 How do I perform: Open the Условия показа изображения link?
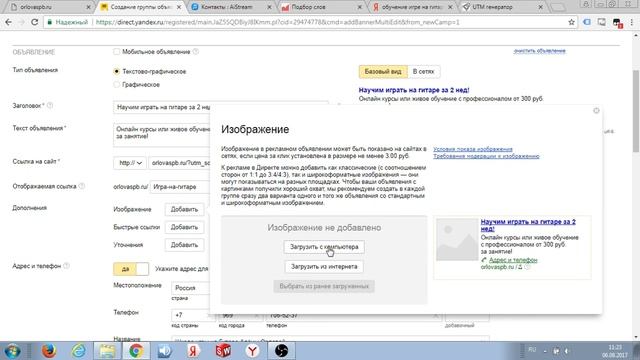pyautogui.click(x=473, y=149)
